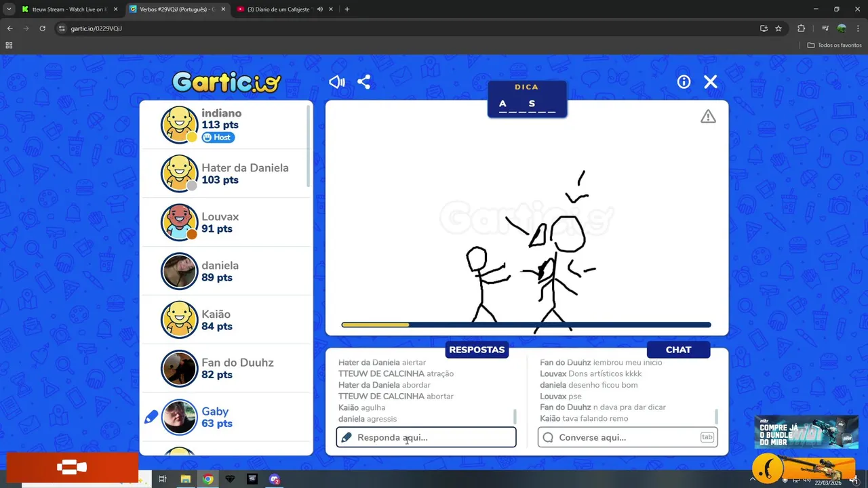The width and height of the screenshot is (868, 488).
Task: Click daniela's profile photo
Action: [179, 271]
